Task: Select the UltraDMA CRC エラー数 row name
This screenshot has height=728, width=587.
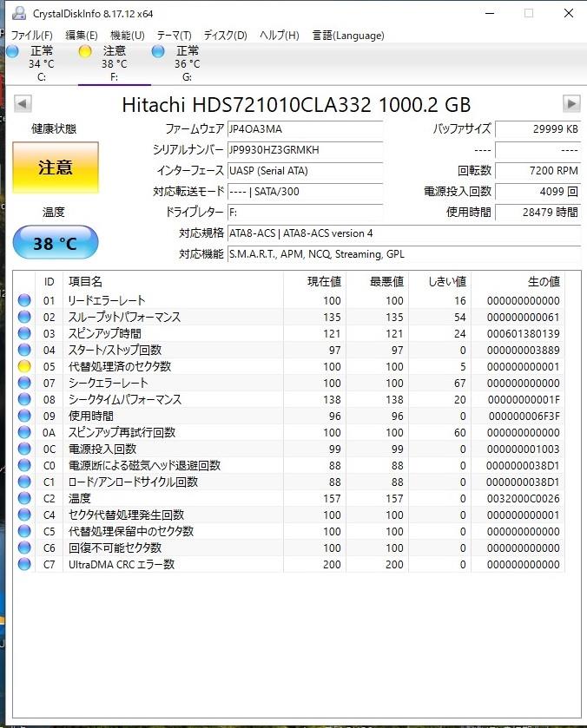Action: (122, 564)
